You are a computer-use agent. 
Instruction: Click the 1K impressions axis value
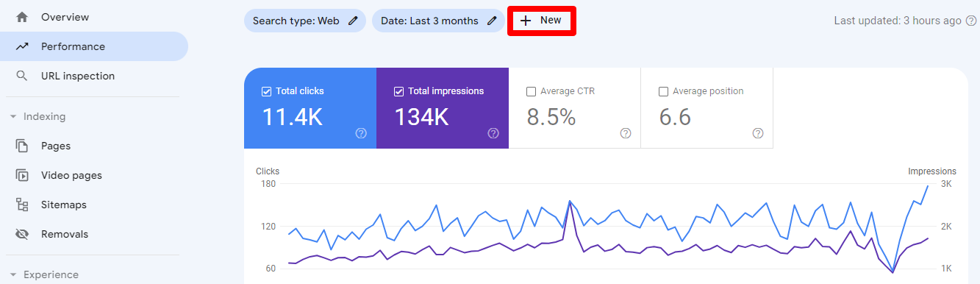[947, 269]
